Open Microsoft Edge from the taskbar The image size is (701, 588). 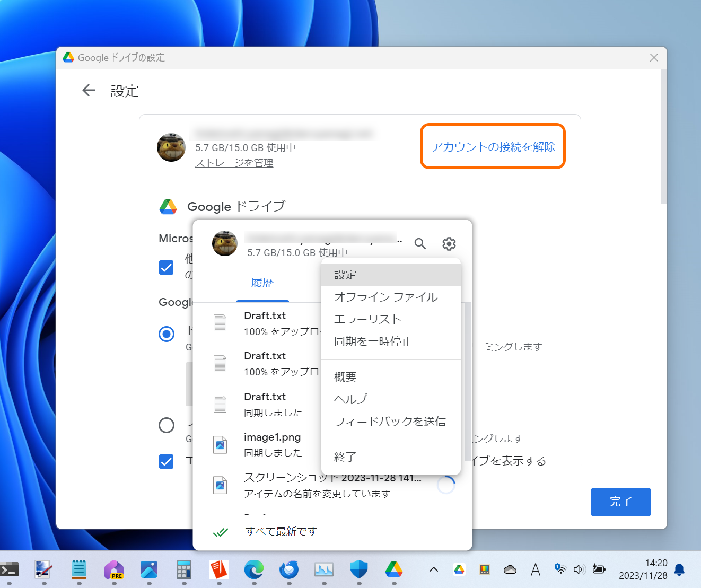[254, 569]
